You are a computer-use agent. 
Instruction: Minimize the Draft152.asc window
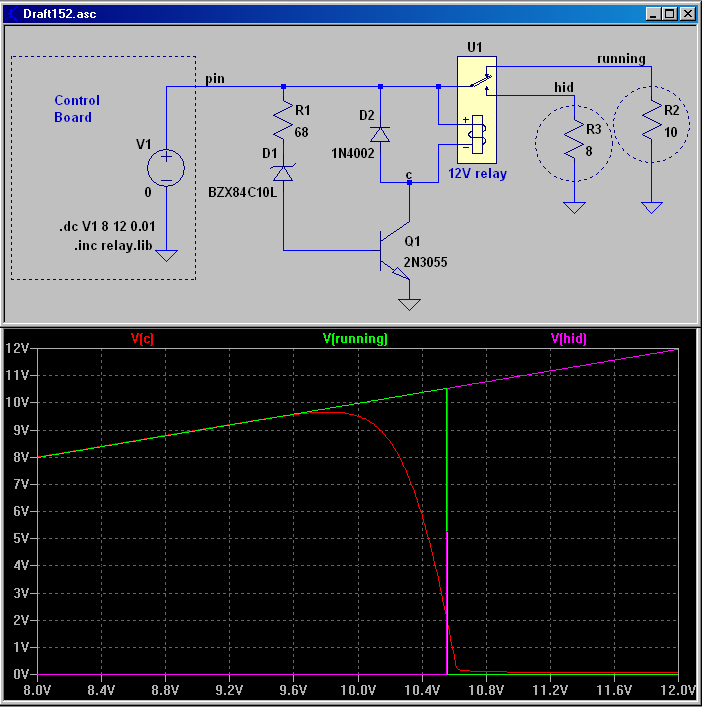[653, 14]
